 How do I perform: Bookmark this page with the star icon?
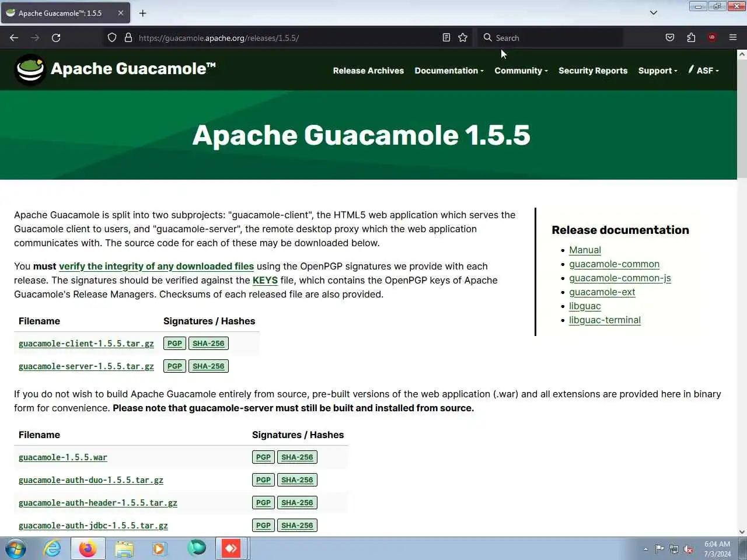[463, 38]
